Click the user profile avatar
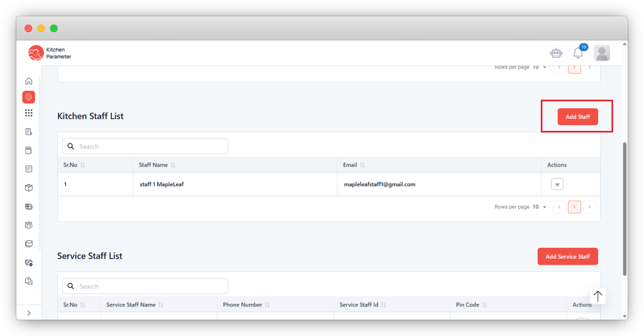644x336 pixels. [x=602, y=53]
